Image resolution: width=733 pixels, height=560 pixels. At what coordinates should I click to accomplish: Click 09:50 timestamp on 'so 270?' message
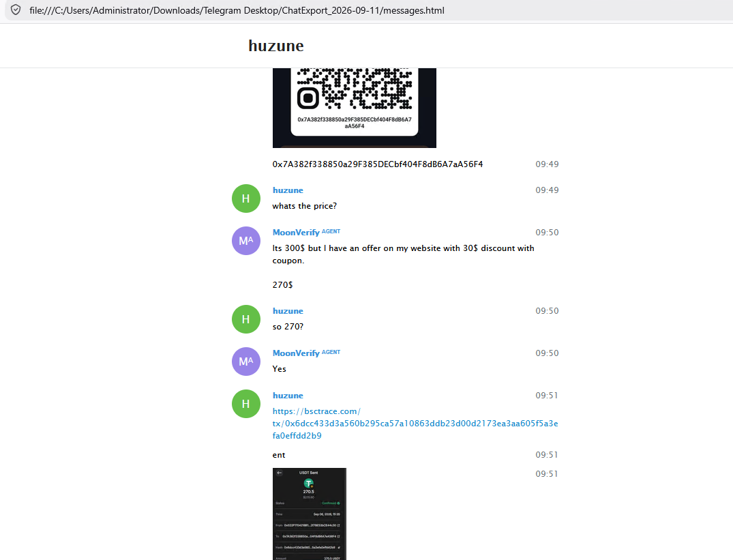pyautogui.click(x=547, y=311)
